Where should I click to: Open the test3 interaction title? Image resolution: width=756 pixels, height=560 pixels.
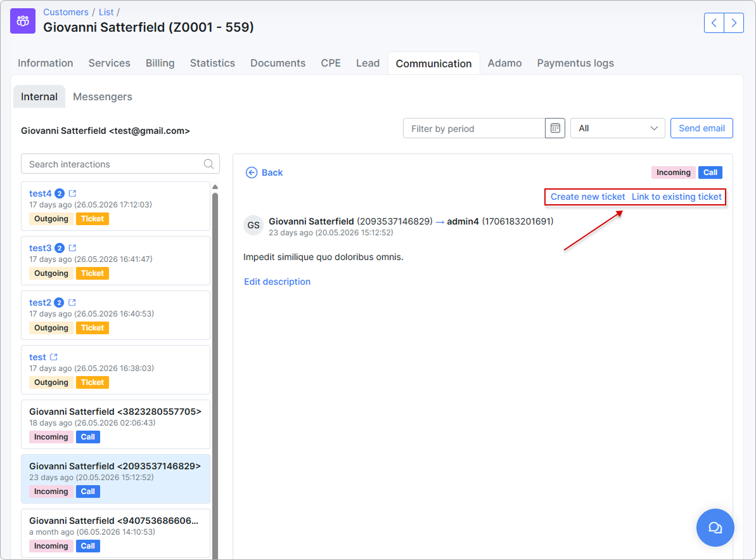[x=40, y=248]
